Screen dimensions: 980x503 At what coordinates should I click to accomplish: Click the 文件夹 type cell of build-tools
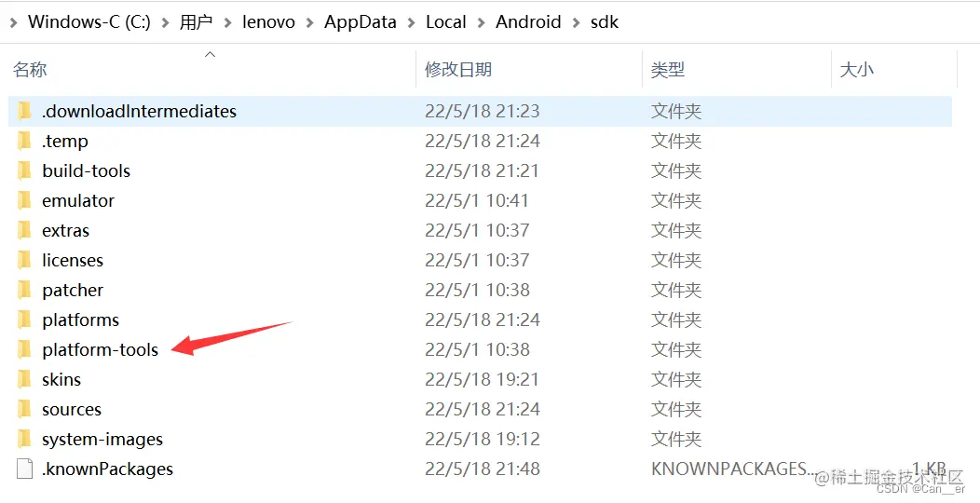point(676,170)
